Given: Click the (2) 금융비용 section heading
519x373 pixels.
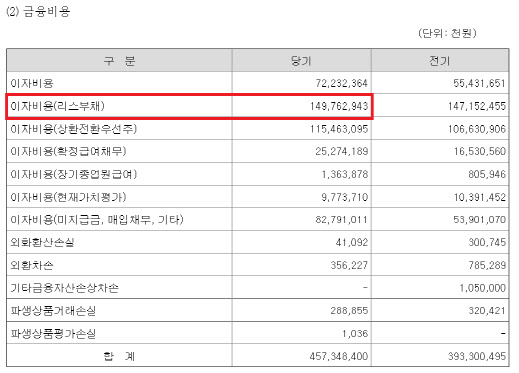Looking at the screenshot, I should click(38, 12).
